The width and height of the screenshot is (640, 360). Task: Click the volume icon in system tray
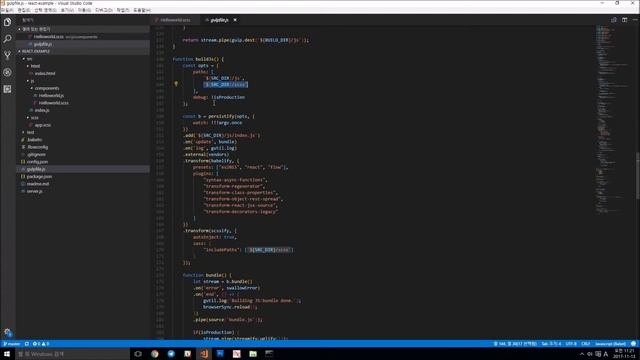coord(589,354)
